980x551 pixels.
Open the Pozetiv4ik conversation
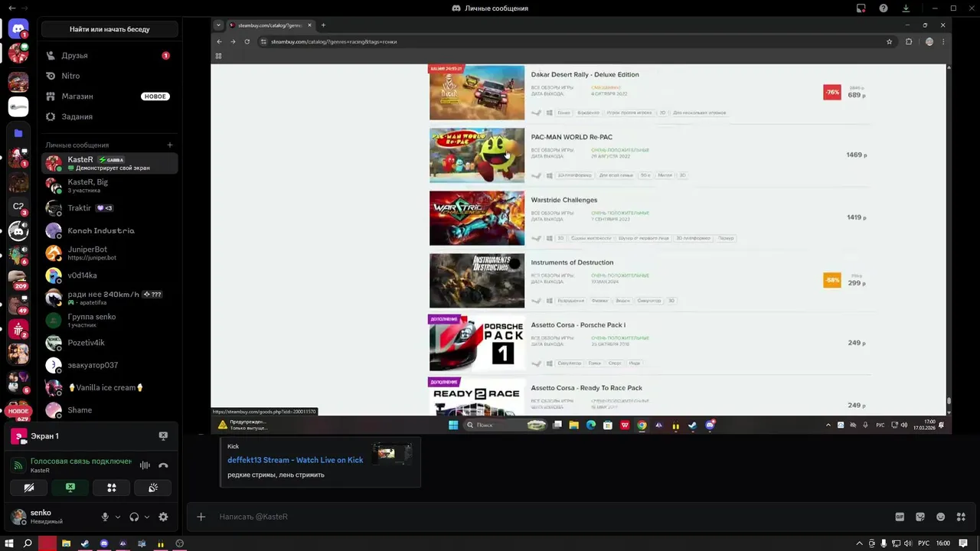(109, 343)
